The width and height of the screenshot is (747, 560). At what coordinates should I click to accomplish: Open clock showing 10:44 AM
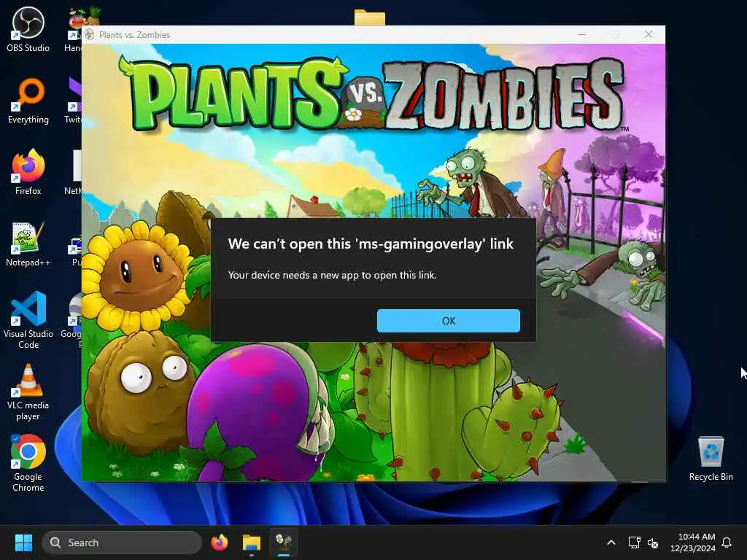click(693, 542)
